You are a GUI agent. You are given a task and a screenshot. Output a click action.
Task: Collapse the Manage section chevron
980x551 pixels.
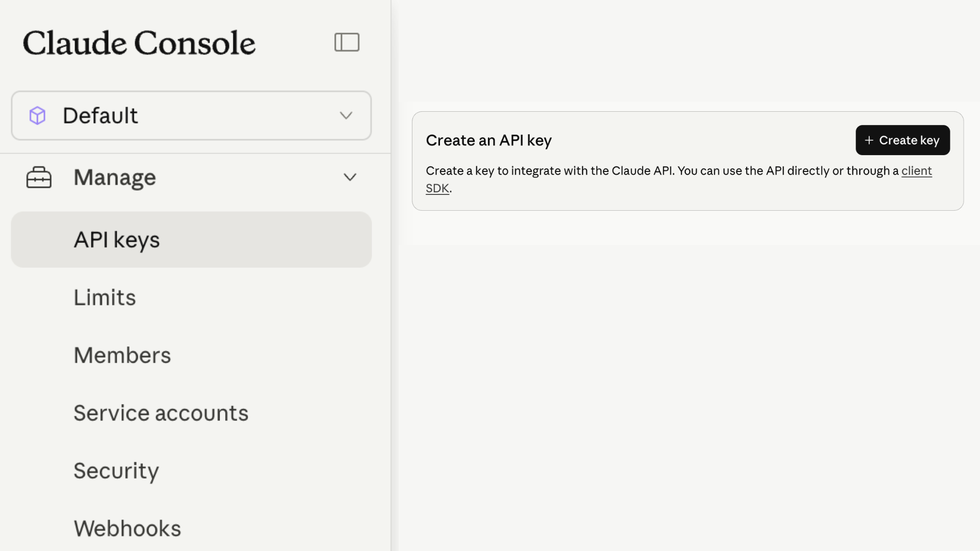(350, 178)
